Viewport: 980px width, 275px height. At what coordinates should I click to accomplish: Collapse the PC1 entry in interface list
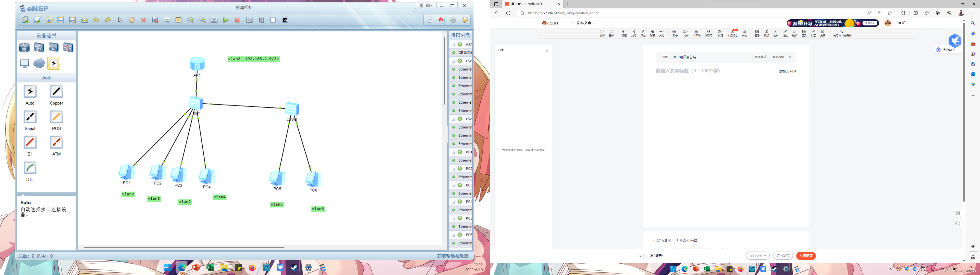(454, 152)
